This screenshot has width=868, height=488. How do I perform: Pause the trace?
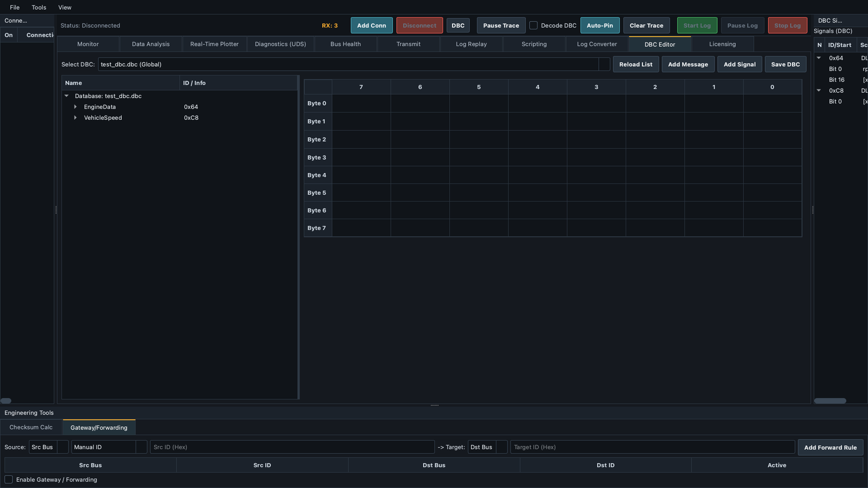point(501,25)
